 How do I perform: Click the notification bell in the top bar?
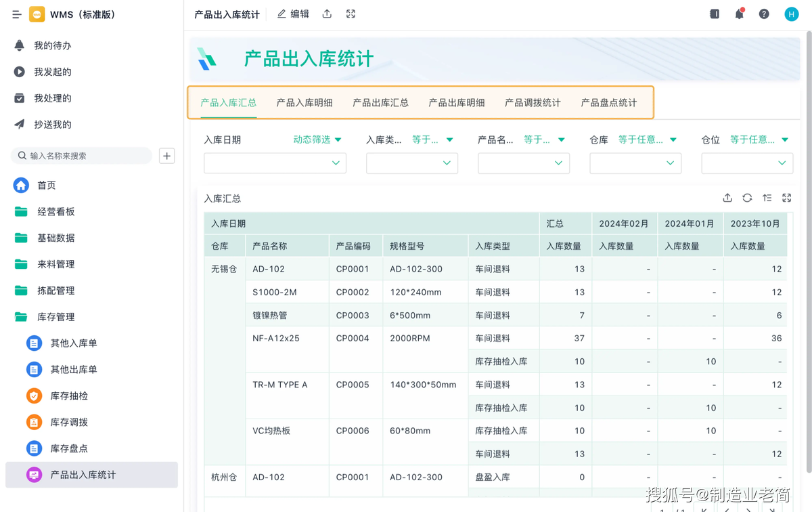[x=740, y=14]
